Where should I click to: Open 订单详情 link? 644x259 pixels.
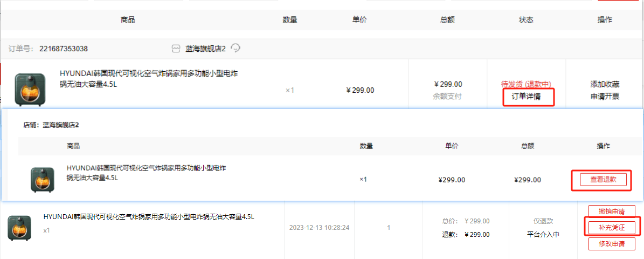point(527,97)
